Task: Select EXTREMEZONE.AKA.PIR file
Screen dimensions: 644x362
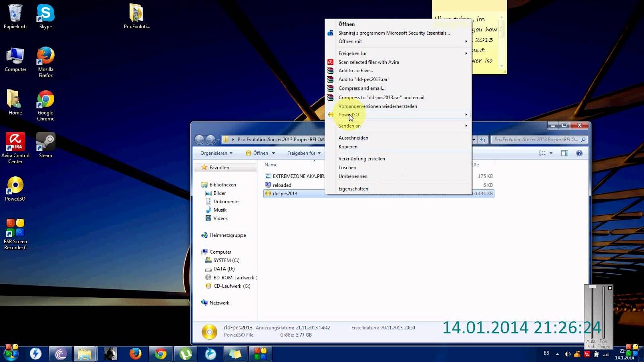Action: click(x=294, y=176)
